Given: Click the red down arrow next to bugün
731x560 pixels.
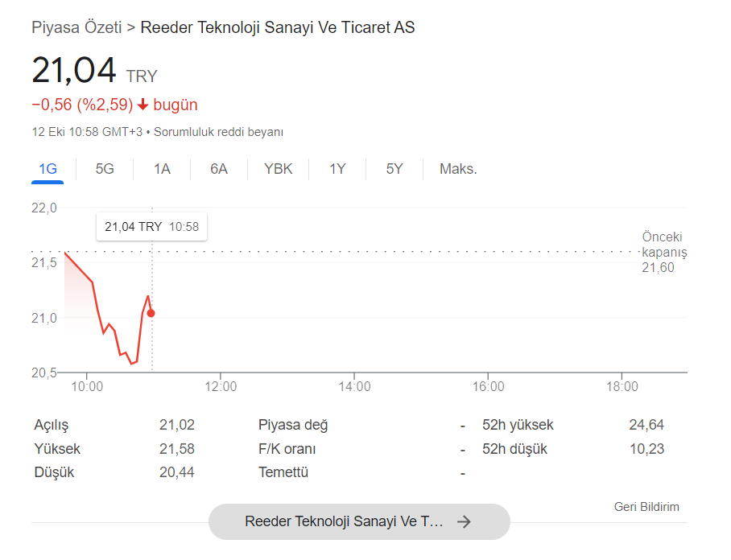Looking at the screenshot, I should tap(143, 105).
